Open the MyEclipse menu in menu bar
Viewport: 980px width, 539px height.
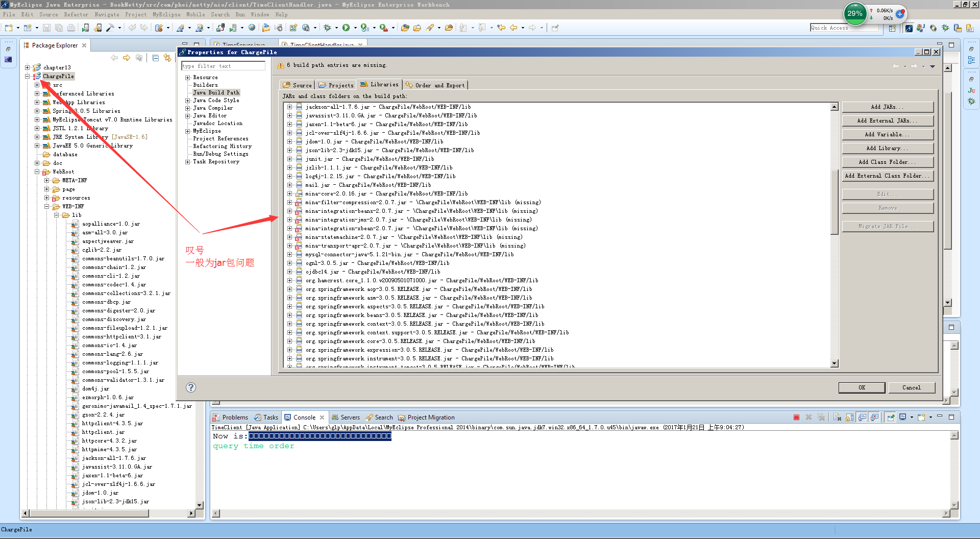pos(166,14)
